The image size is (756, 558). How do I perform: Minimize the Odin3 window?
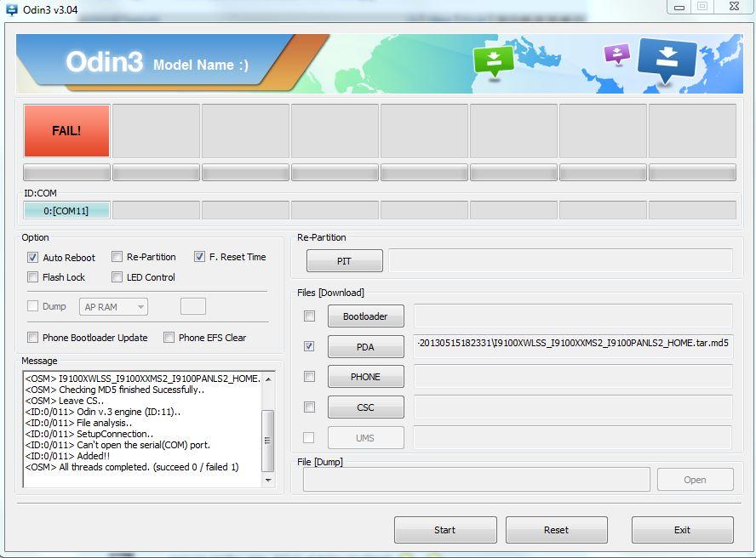point(679,7)
